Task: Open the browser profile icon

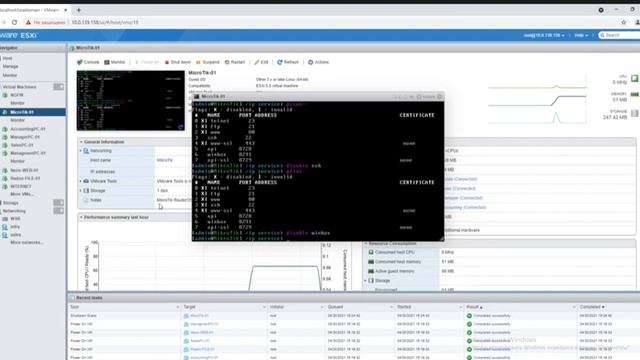Action: (637, 22)
